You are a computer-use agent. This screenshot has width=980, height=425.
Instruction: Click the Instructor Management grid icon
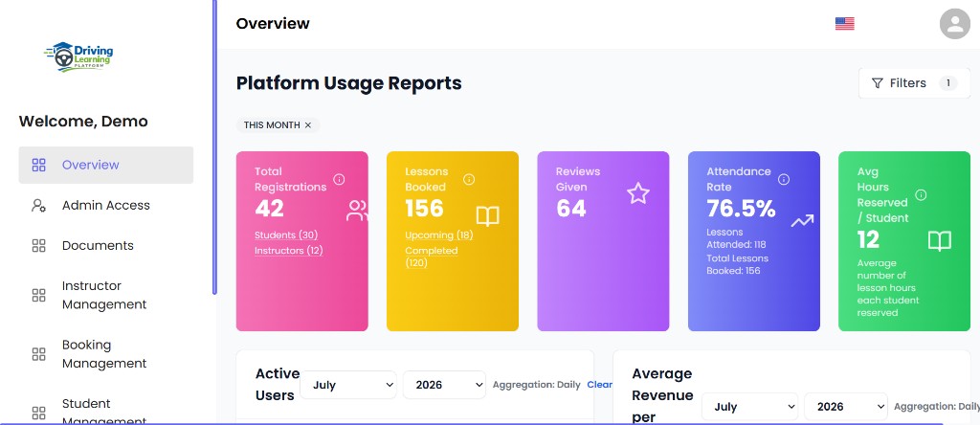point(38,295)
